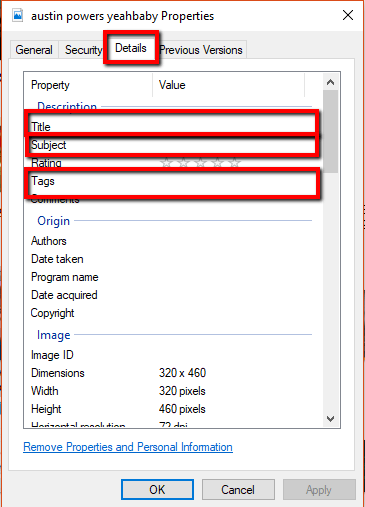Viewport: 365px width, 507px height.
Task: Click the Apply button
Action: click(319, 490)
